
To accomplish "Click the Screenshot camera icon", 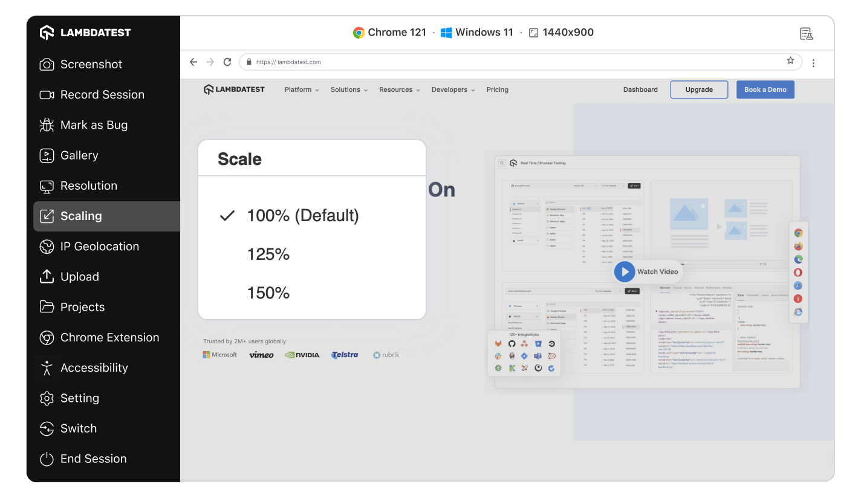I will click(47, 65).
